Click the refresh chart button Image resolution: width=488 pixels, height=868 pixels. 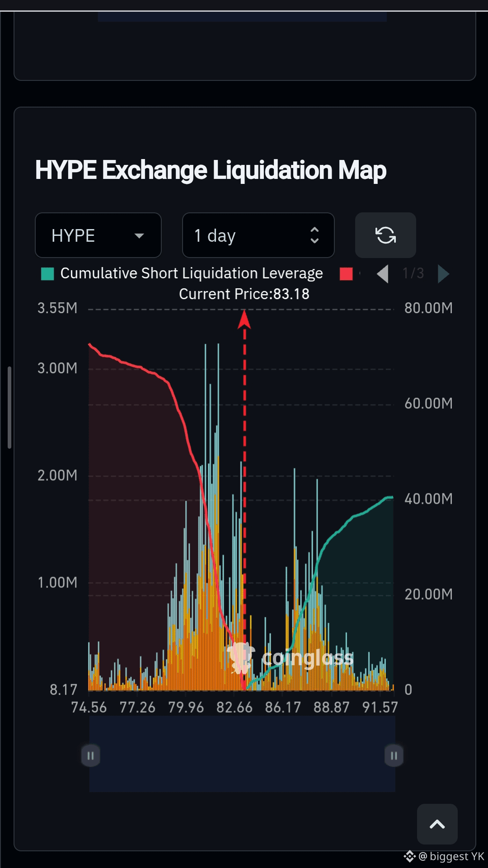pos(385,235)
